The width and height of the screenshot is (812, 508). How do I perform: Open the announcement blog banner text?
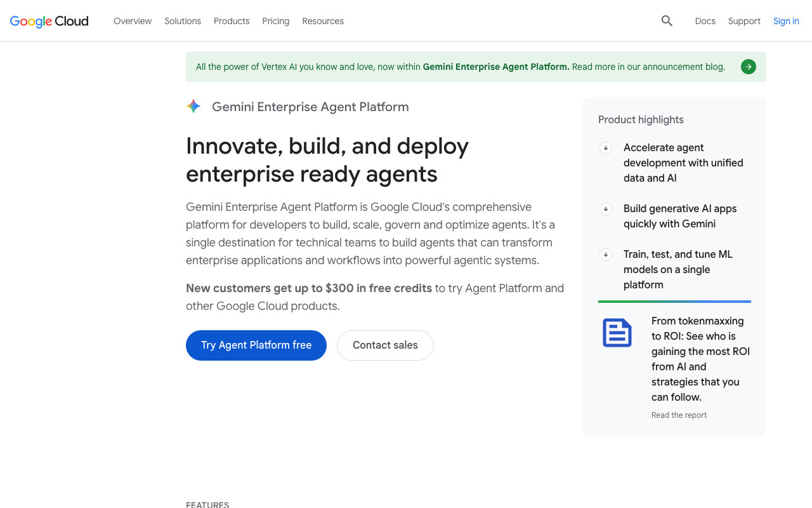pyautogui.click(x=461, y=67)
